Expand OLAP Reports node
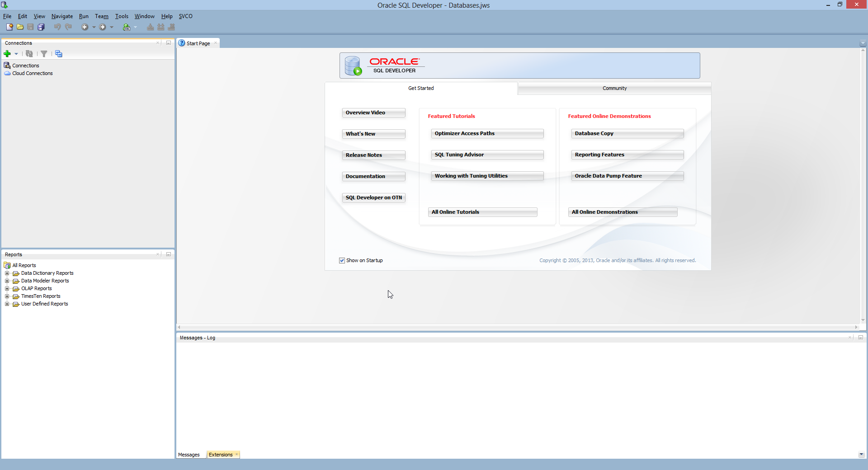 point(7,288)
